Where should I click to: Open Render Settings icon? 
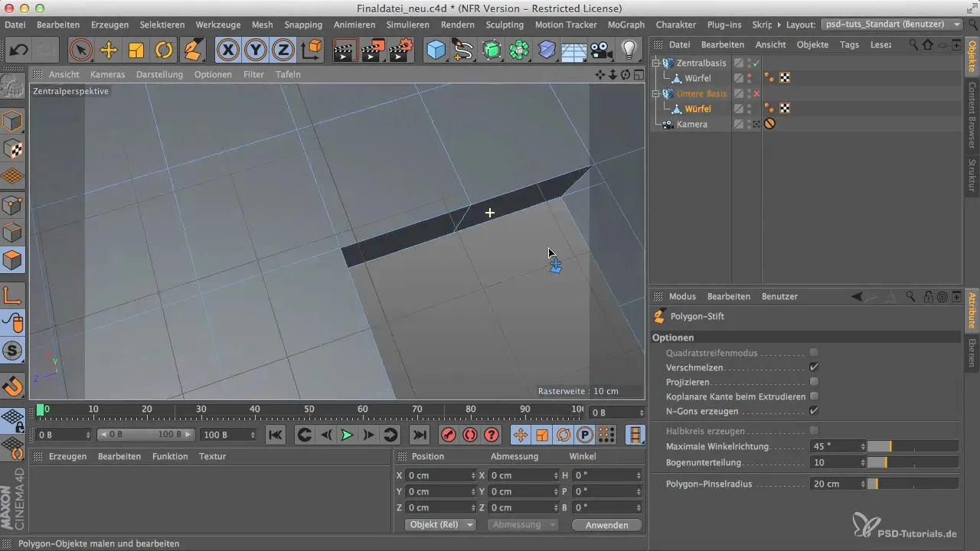coord(401,51)
